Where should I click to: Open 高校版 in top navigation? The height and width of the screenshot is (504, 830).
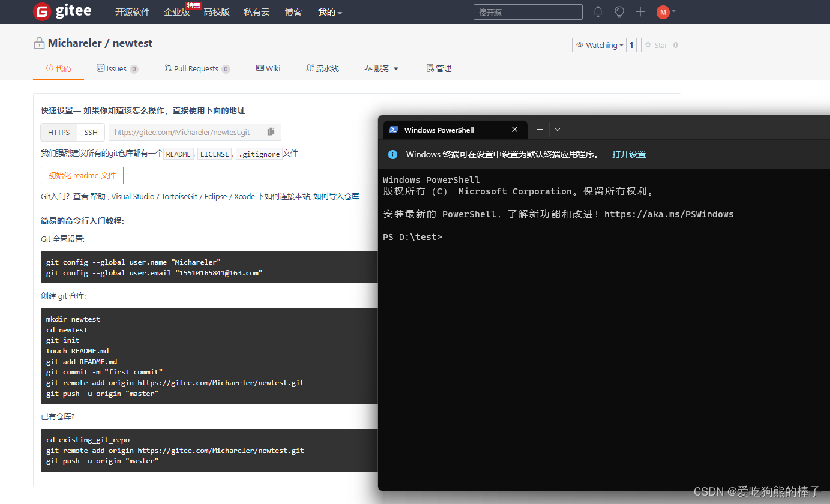click(x=217, y=12)
